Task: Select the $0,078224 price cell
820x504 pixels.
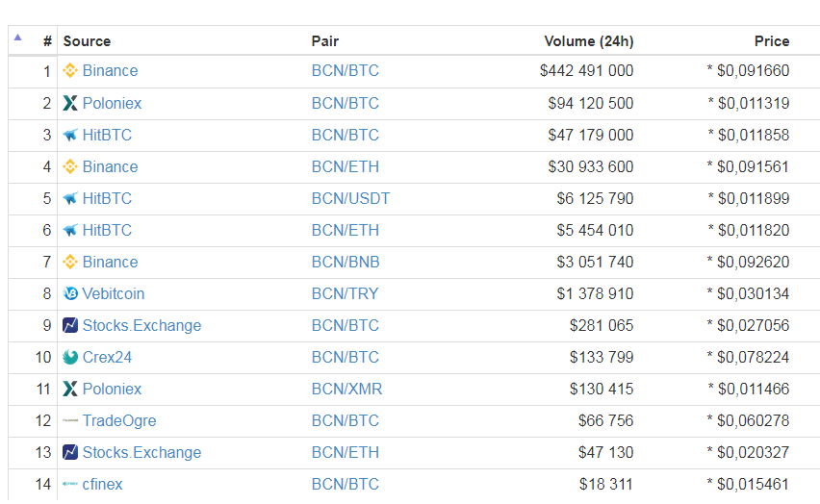Action: pyautogui.click(x=749, y=357)
